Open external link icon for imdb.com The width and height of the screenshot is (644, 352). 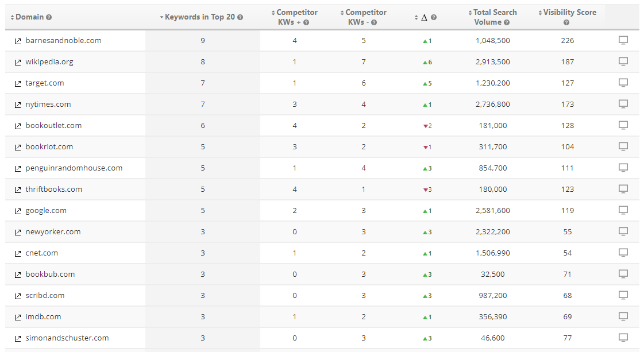coord(18,317)
